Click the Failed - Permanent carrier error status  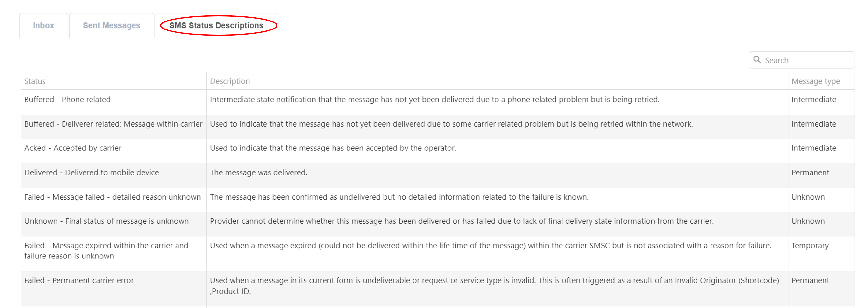pos(79,280)
